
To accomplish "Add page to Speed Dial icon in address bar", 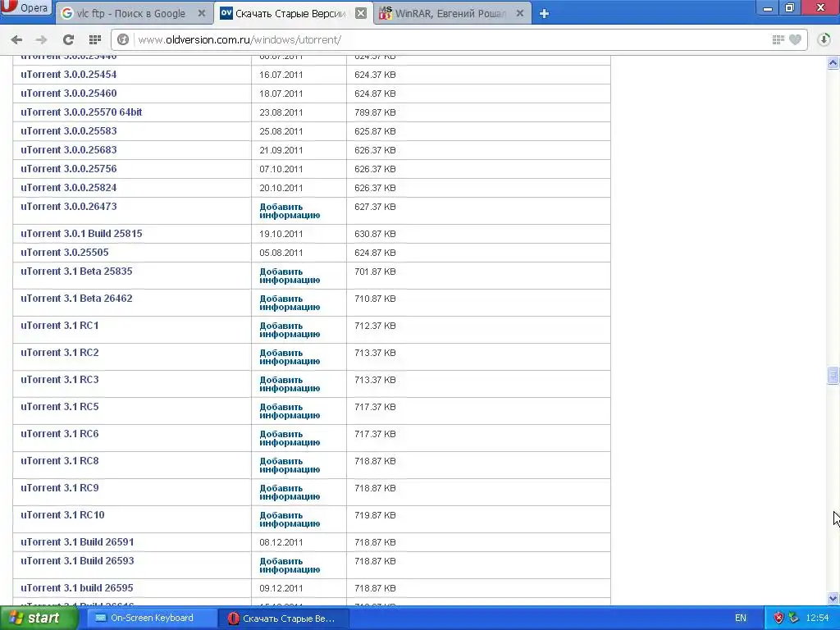I will click(x=778, y=39).
